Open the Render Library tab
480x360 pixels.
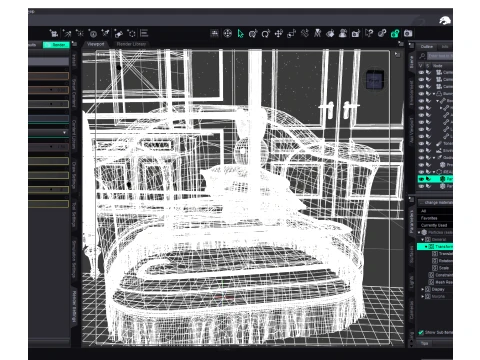click(x=131, y=44)
